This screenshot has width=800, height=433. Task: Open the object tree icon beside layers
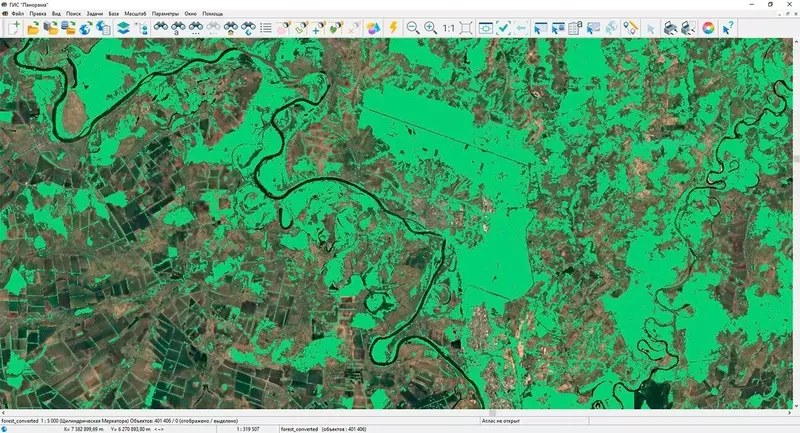(141, 28)
